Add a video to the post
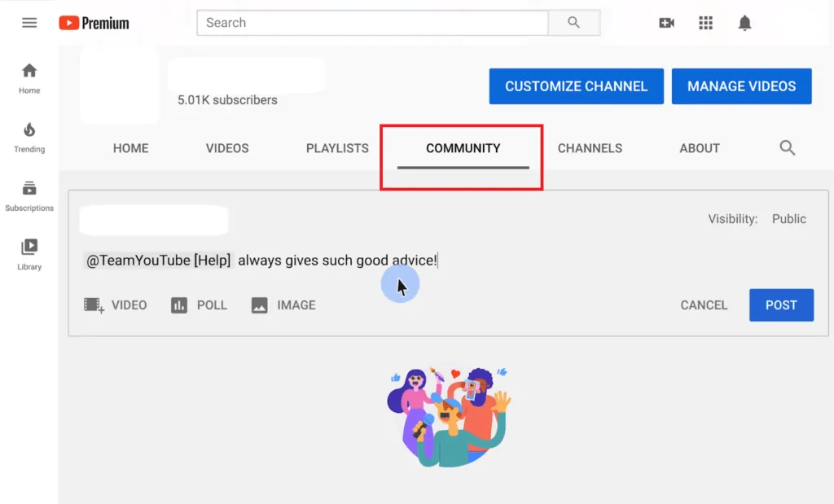 point(116,305)
